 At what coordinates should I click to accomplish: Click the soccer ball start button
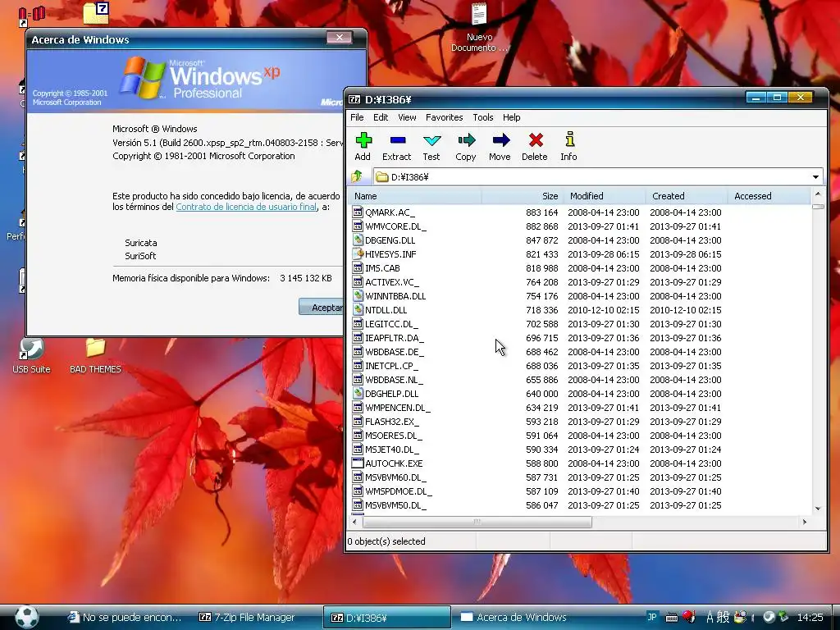point(27,617)
